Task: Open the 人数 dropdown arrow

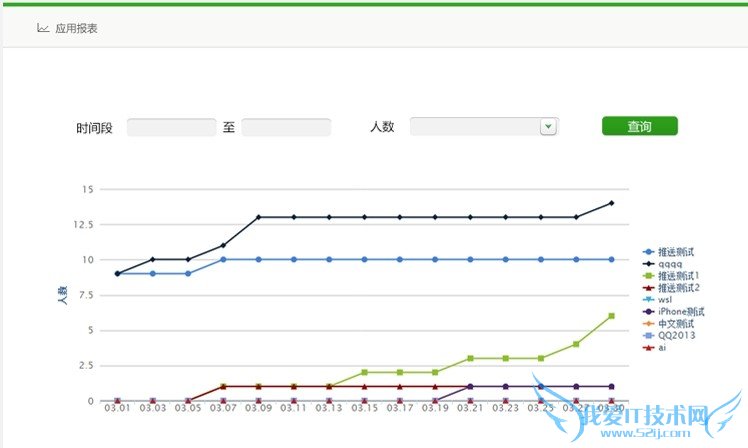Action: point(547,127)
